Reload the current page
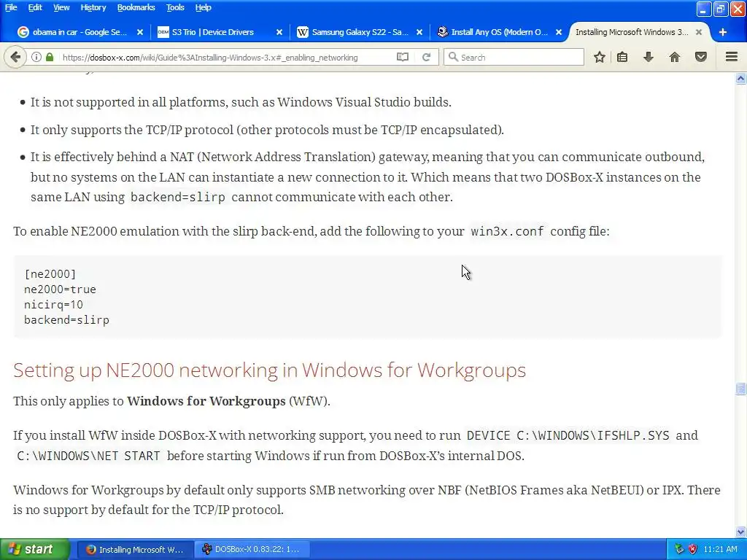 coord(426,57)
